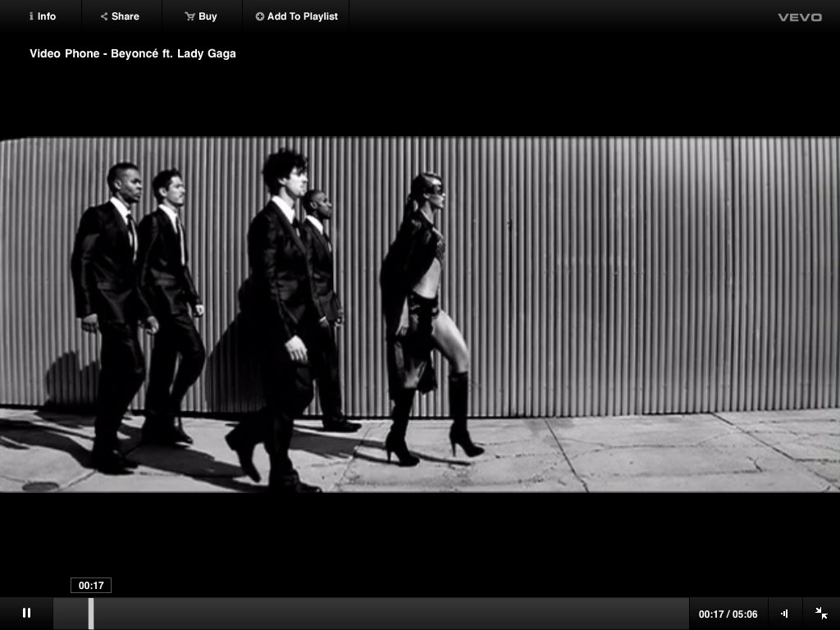This screenshot has height=630, width=840.
Task: Click the shopping cart icon
Action: tap(189, 16)
